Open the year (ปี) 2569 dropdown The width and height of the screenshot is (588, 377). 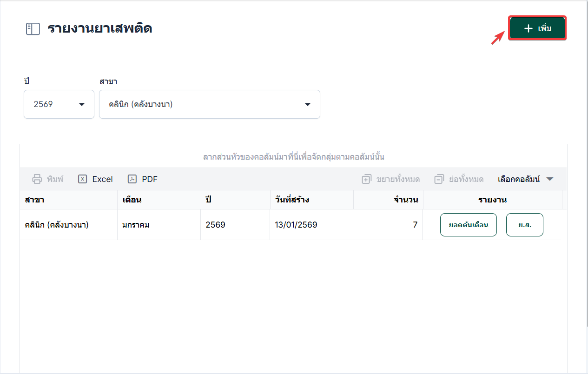(x=59, y=104)
